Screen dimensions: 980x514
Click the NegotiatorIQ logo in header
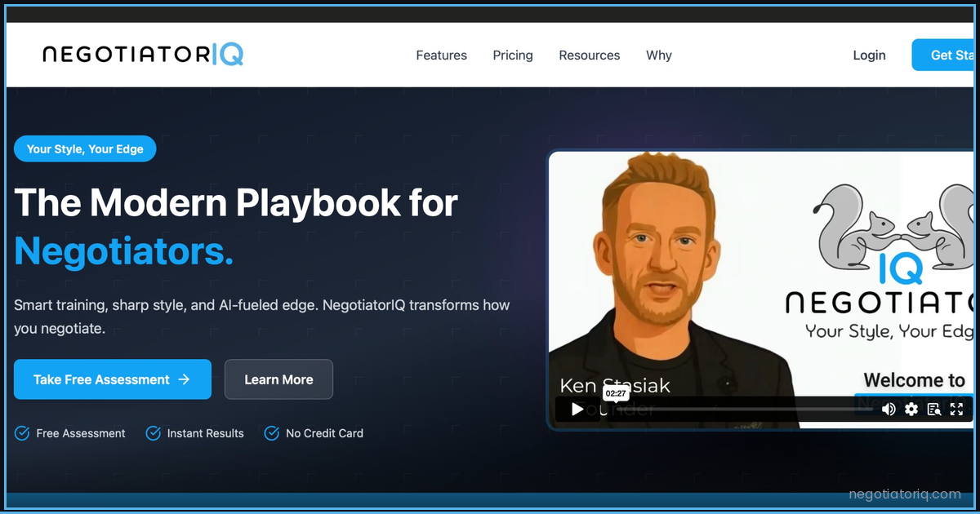click(143, 55)
